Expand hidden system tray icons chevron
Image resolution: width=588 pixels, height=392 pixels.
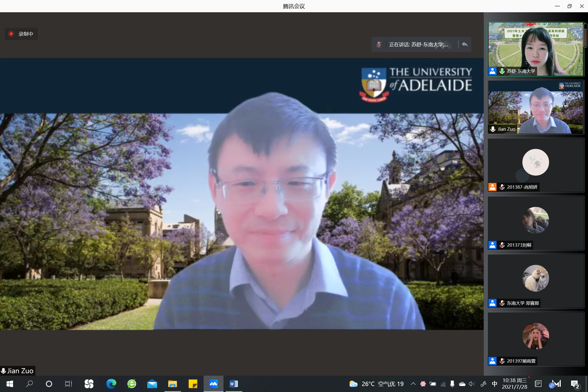point(413,384)
